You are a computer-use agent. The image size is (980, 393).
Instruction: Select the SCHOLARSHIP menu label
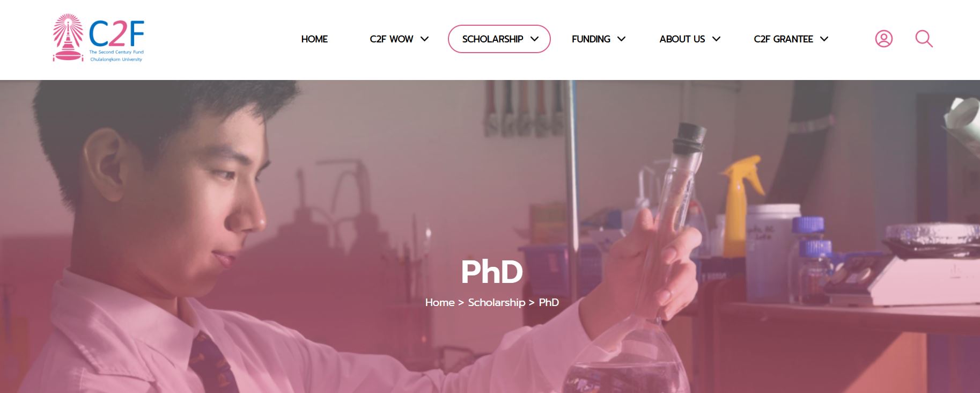point(492,39)
